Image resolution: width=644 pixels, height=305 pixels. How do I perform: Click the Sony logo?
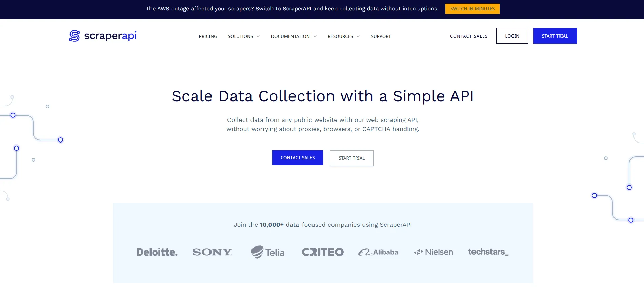point(212,252)
